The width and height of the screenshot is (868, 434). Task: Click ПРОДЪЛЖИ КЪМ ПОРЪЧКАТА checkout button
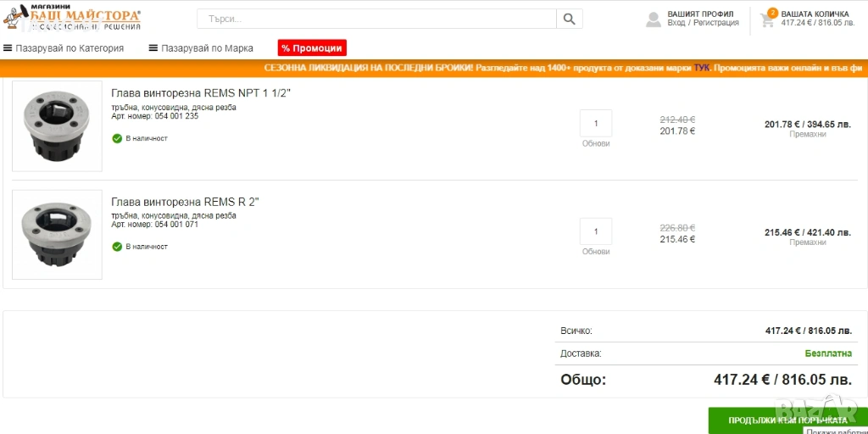pos(788,420)
